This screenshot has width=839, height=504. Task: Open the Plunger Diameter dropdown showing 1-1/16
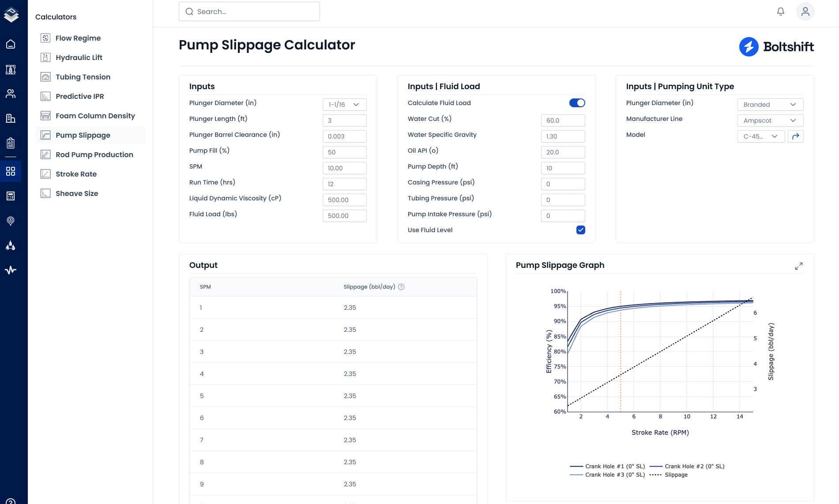click(x=344, y=105)
